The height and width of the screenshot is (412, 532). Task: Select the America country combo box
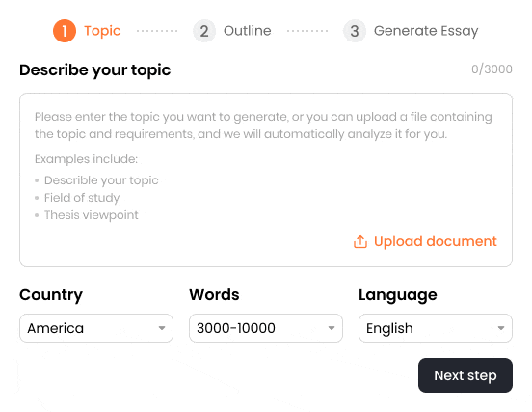[96, 328]
